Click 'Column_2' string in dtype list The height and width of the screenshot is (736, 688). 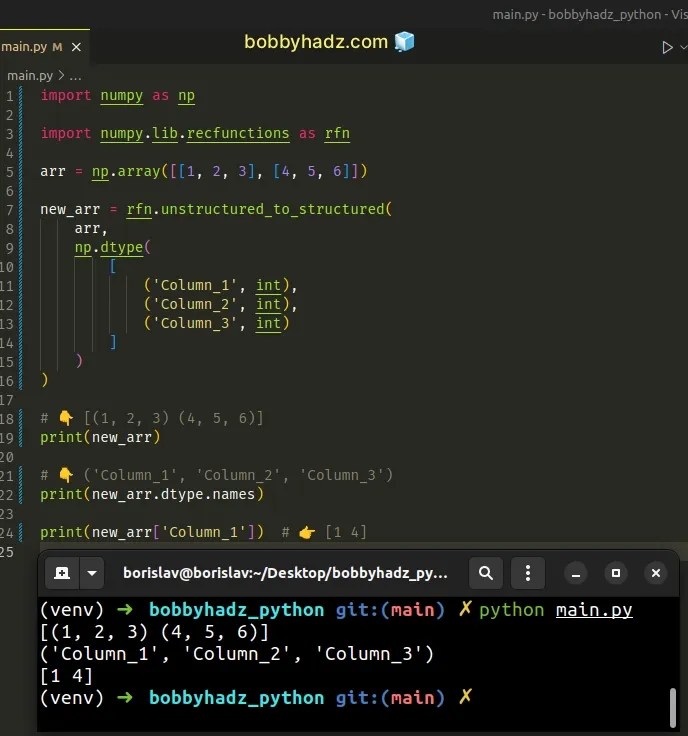point(195,305)
